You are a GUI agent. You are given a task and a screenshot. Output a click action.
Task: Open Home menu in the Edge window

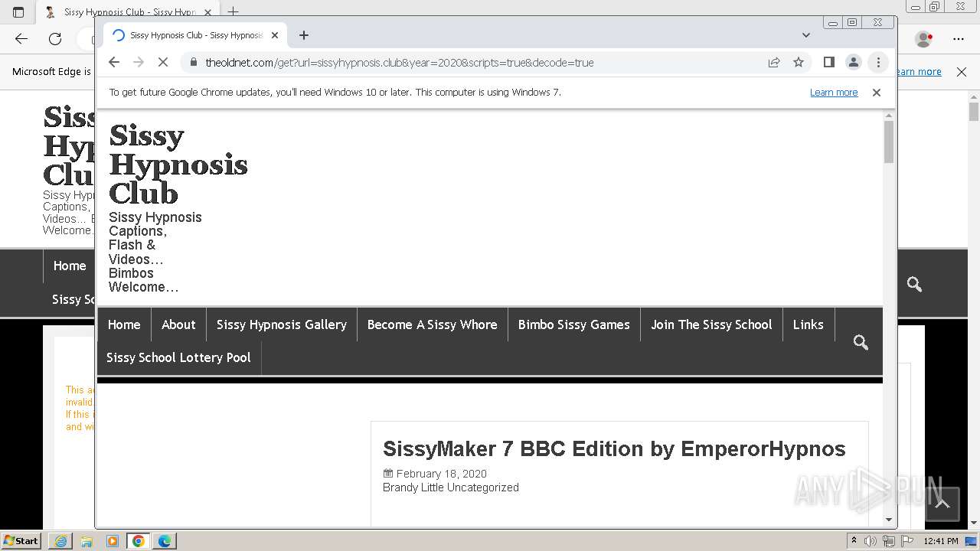pos(70,266)
